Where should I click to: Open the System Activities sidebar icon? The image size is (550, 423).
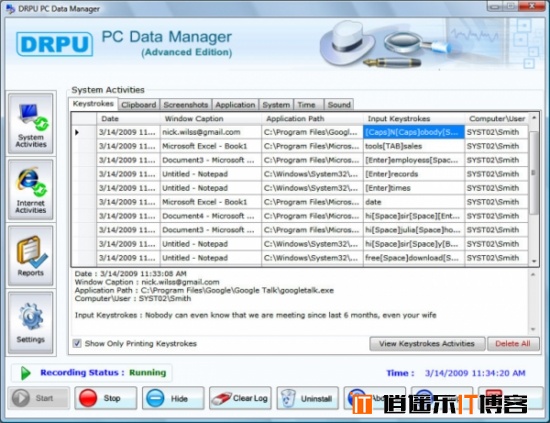tap(31, 123)
